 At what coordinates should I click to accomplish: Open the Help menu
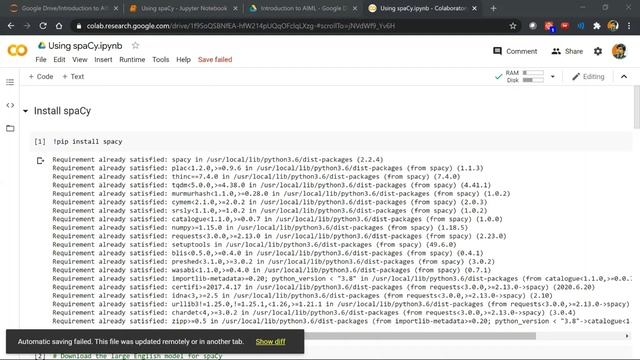pos(183,60)
